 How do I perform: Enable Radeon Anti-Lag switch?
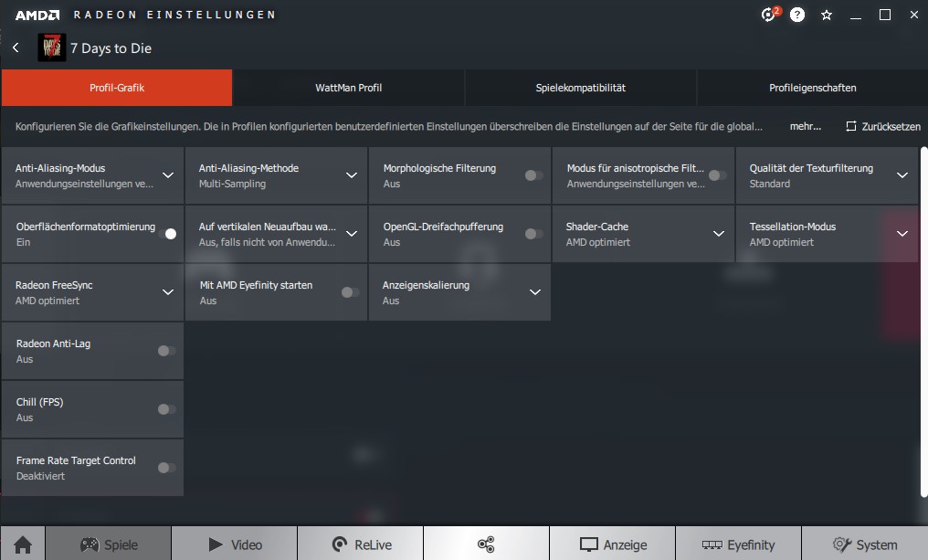[166, 351]
